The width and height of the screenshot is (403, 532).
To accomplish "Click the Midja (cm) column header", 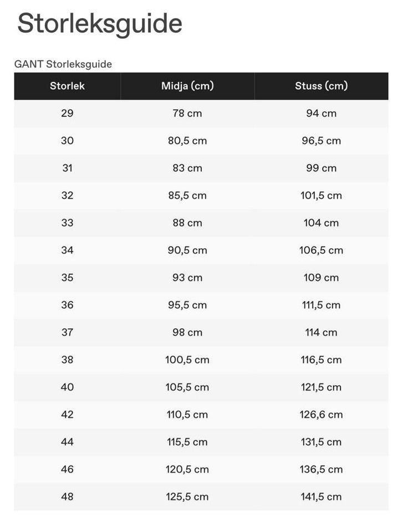I will [187, 86].
